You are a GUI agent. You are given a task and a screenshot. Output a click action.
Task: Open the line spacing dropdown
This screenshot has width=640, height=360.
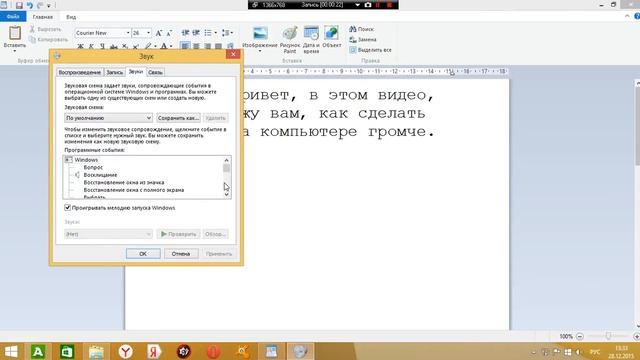tap(227, 33)
